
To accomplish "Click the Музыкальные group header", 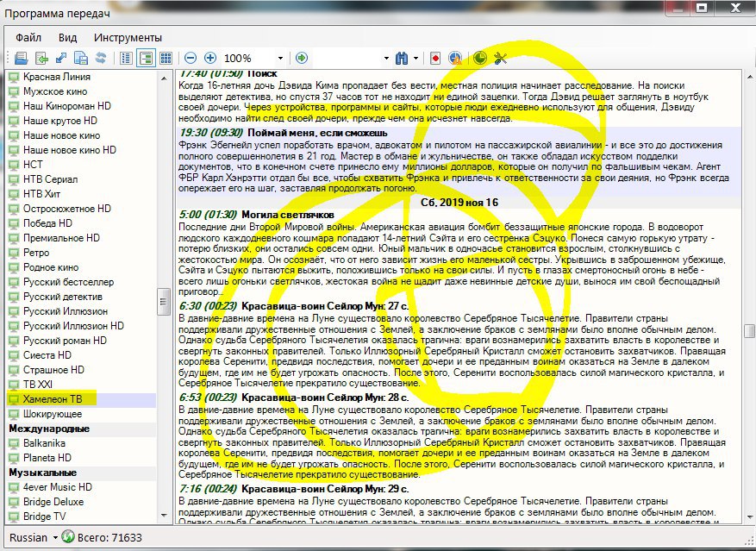I will 42,473.
